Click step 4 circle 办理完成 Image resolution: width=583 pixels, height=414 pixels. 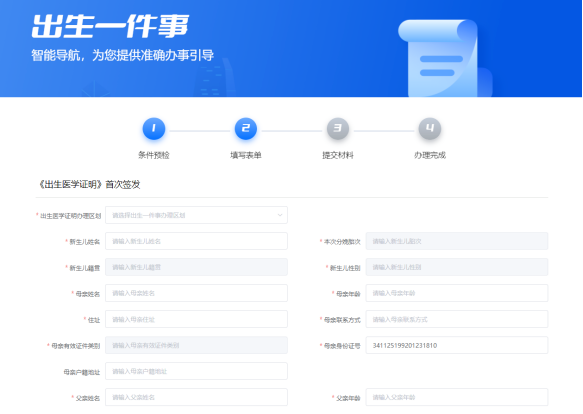(x=430, y=128)
